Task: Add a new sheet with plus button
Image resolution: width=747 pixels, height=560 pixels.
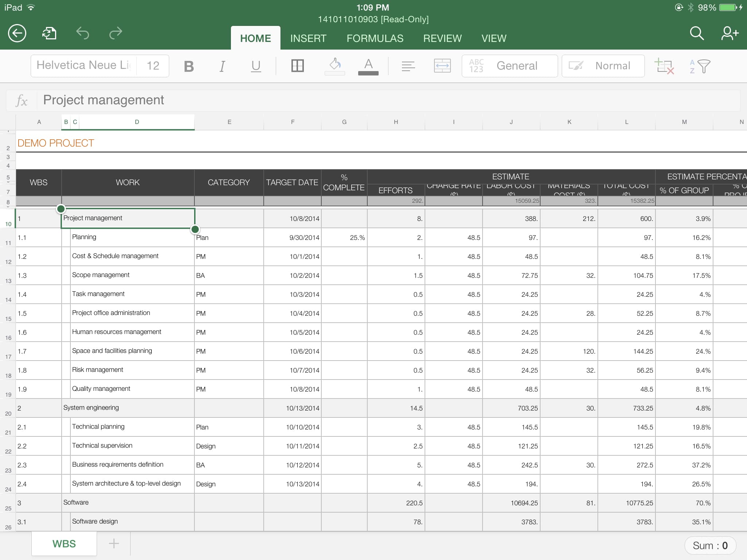Action: 114,544
